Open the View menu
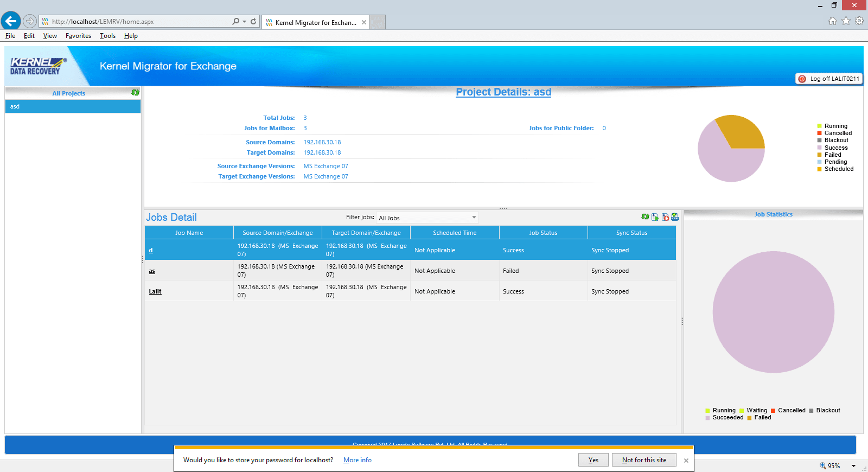Viewport: 868px width, 472px height. pyautogui.click(x=50, y=36)
